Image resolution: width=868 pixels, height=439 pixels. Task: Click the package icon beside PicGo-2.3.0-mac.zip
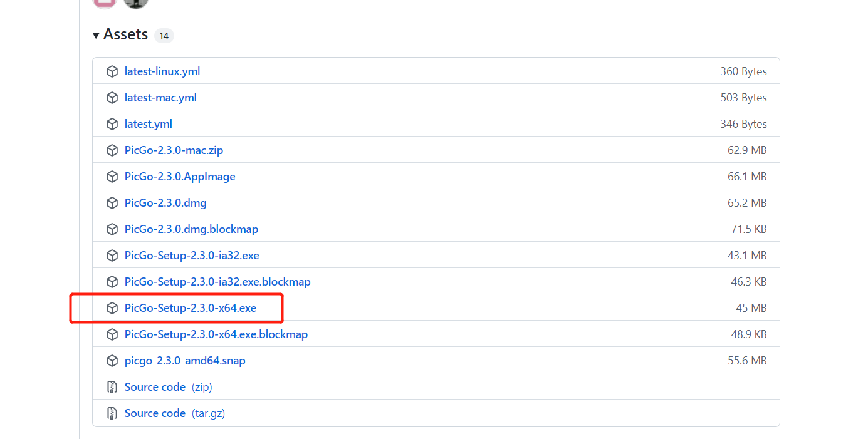point(112,150)
